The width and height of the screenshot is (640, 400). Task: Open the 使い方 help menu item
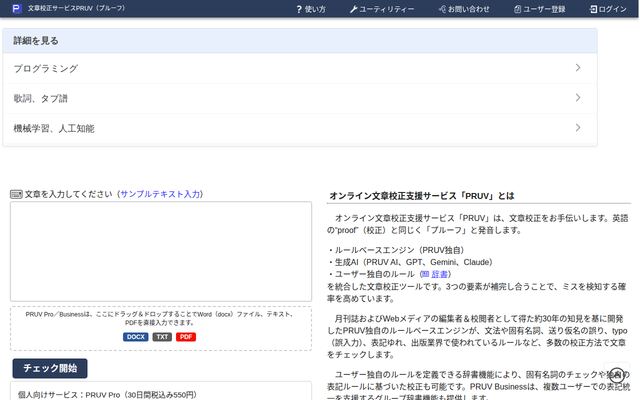click(x=311, y=9)
